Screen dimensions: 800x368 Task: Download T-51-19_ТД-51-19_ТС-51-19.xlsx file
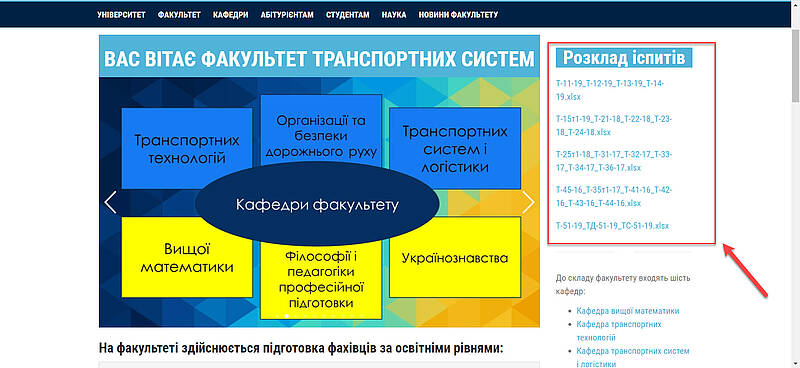tap(612, 226)
